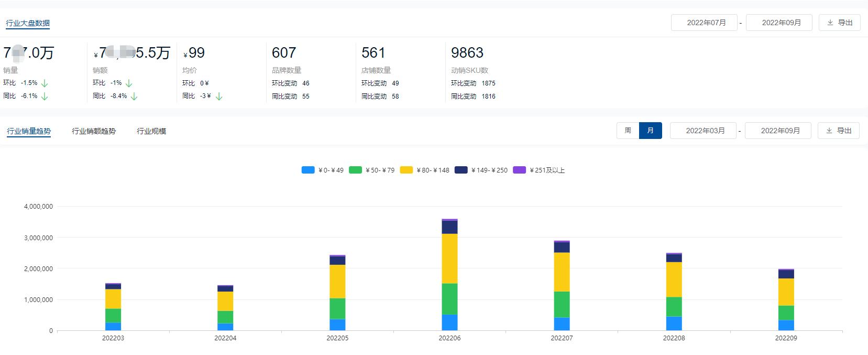Click the 4,000,000 axis label

[38, 207]
